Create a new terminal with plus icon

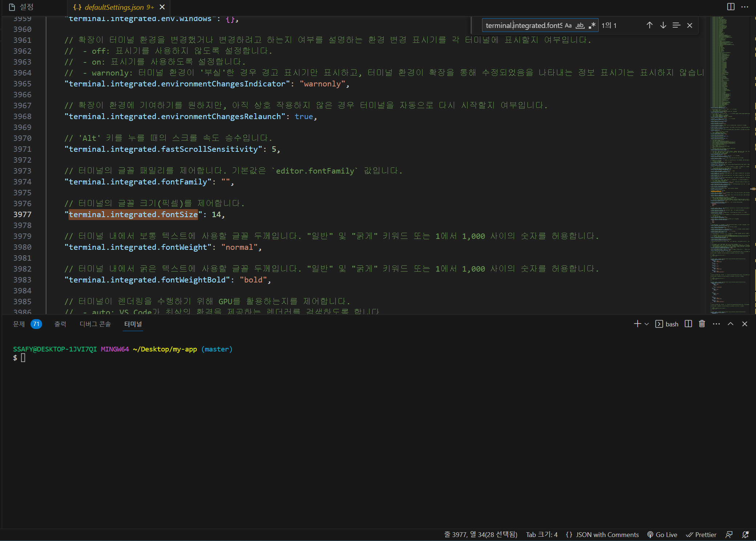(x=637, y=324)
